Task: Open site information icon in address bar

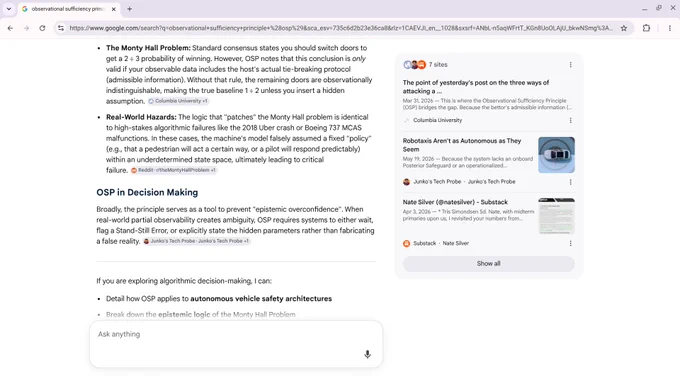Action: click(61, 28)
